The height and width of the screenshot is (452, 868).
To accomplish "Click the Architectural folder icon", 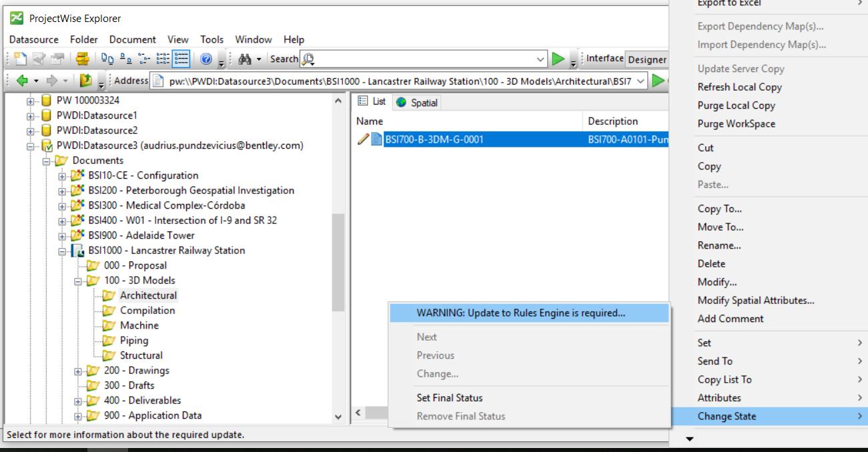I will tap(109, 295).
